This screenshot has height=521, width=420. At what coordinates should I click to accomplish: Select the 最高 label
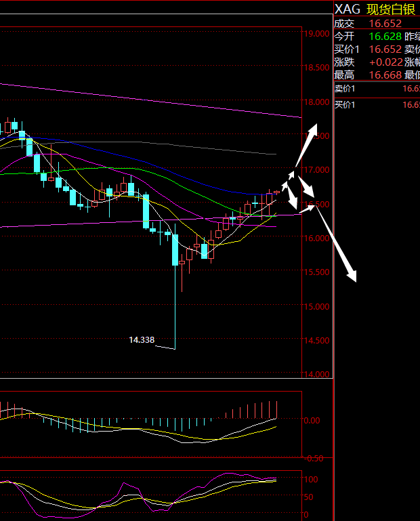click(344, 75)
